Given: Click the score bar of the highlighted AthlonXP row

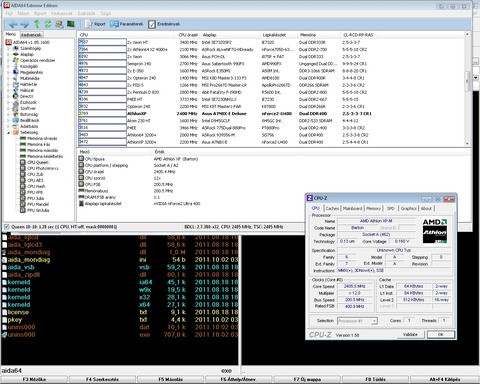Looking at the screenshot, I should pyautogui.click(x=102, y=114).
